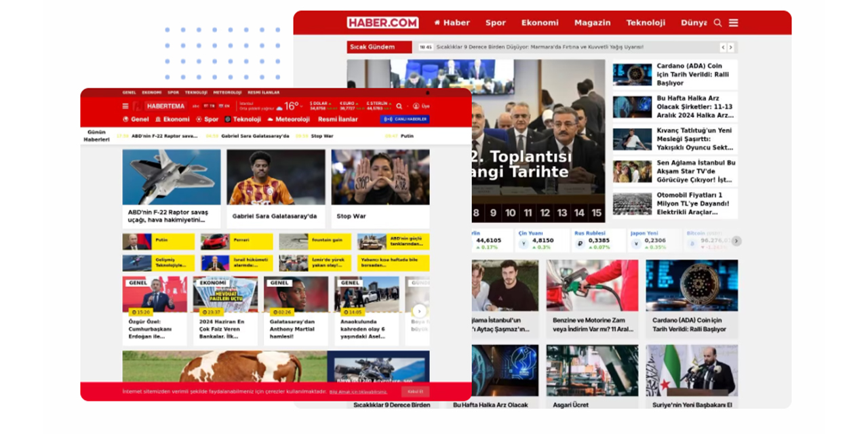Open the HABER.COM hamburger menu icon
This screenshot has width=868, height=434.
tap(734, 22)
